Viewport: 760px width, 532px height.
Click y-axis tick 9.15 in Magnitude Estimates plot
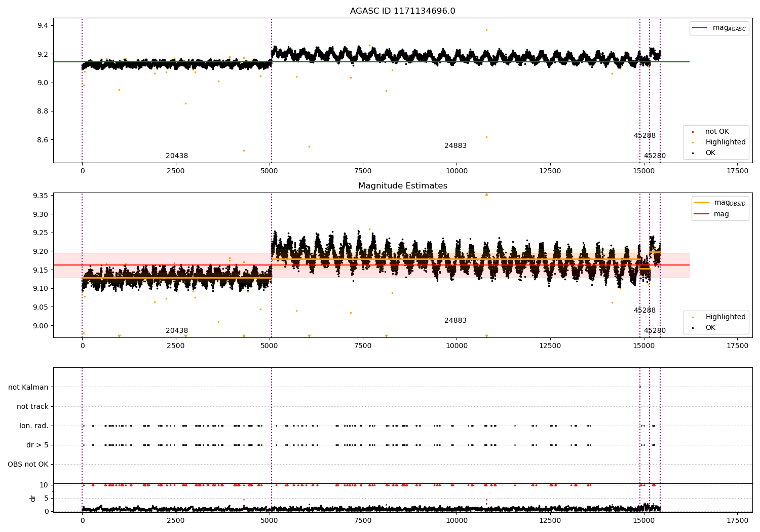[40, 271]
